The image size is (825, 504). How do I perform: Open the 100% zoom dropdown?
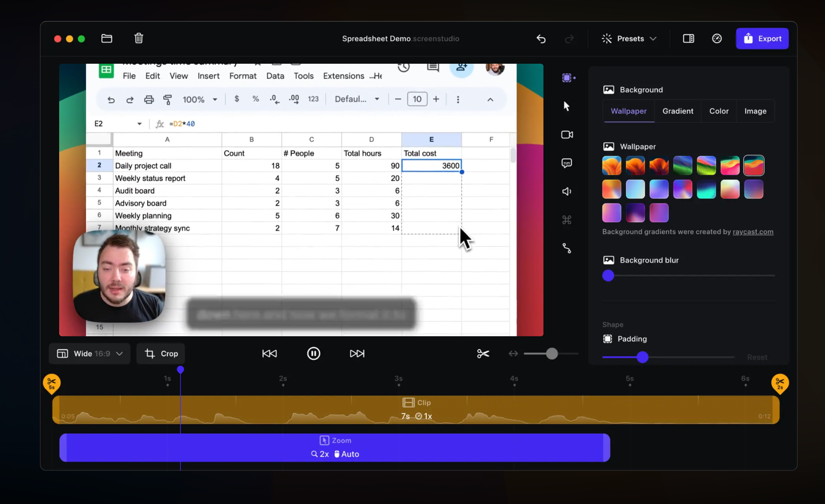pyautogui.click(x=200, y=99)
